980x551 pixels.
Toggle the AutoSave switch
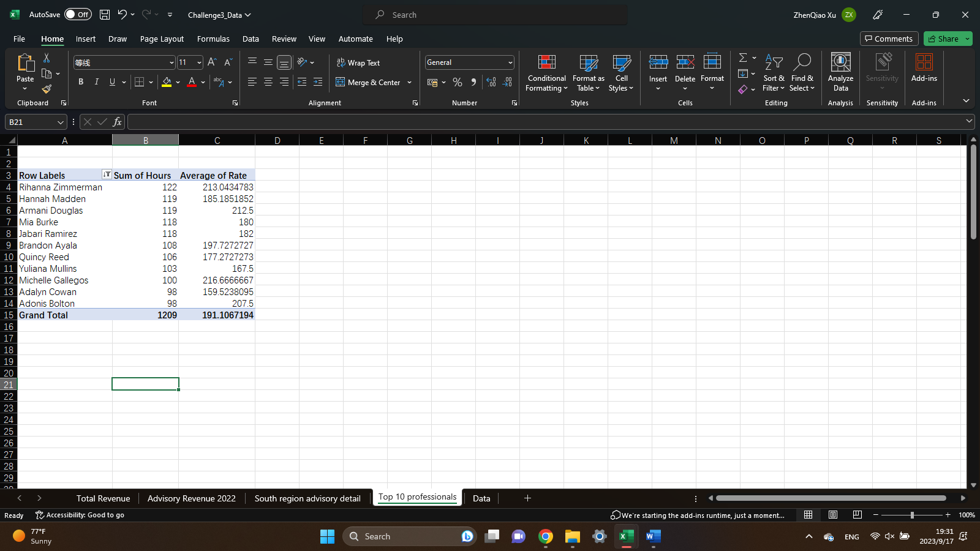(x=78, y=15)
